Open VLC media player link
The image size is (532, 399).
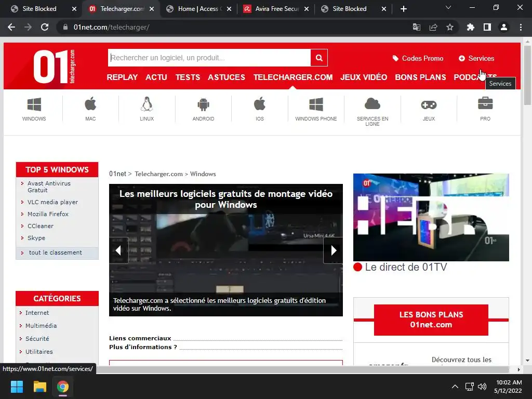coord(52,202)
